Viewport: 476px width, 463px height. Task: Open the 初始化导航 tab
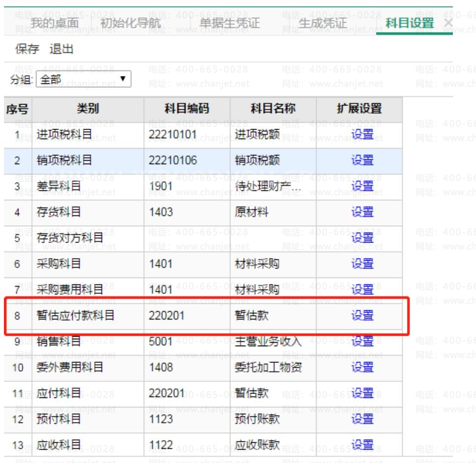coord(131,23)
